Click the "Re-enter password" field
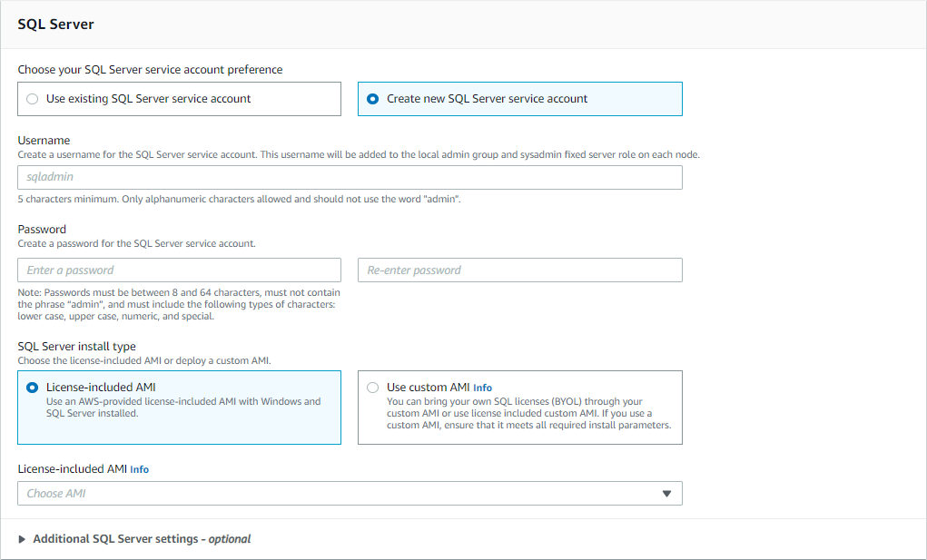 [x=519, y=270]
